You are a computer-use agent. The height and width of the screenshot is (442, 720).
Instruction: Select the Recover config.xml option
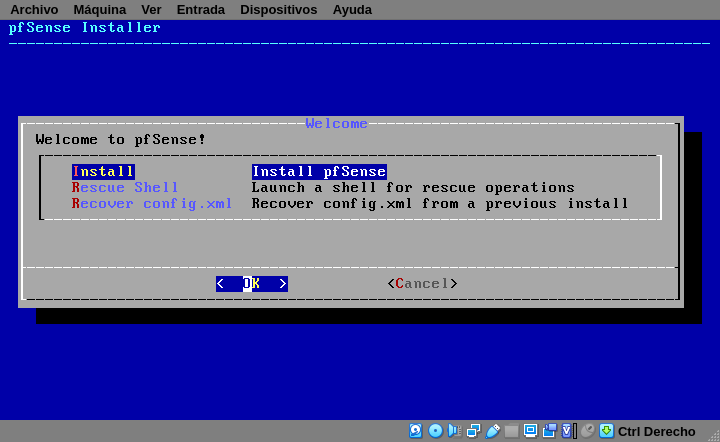click(x=152, y=204)
